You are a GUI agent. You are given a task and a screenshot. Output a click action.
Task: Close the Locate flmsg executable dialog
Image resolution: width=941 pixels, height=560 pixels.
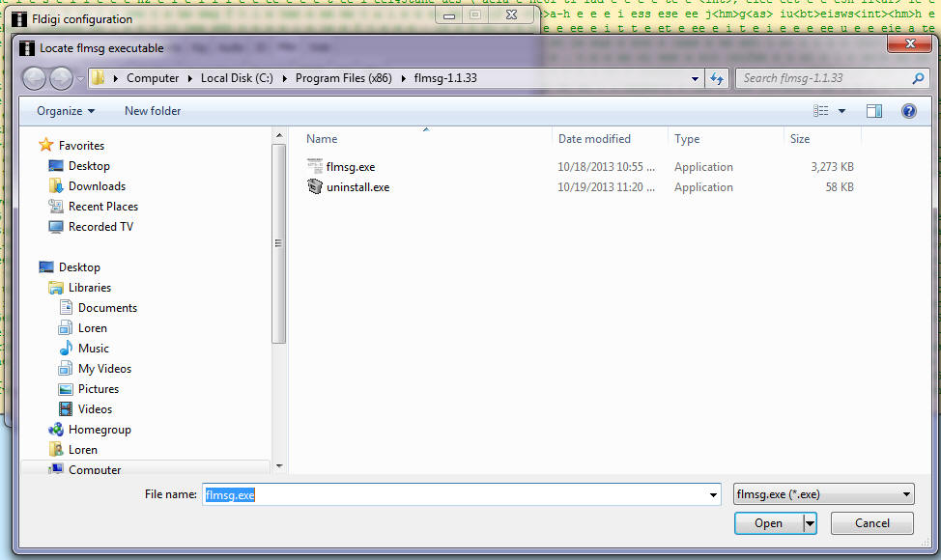909,43
